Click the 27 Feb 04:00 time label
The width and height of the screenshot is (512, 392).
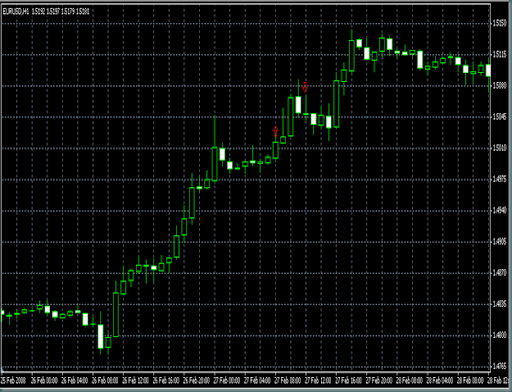click(x=257, y=380)
